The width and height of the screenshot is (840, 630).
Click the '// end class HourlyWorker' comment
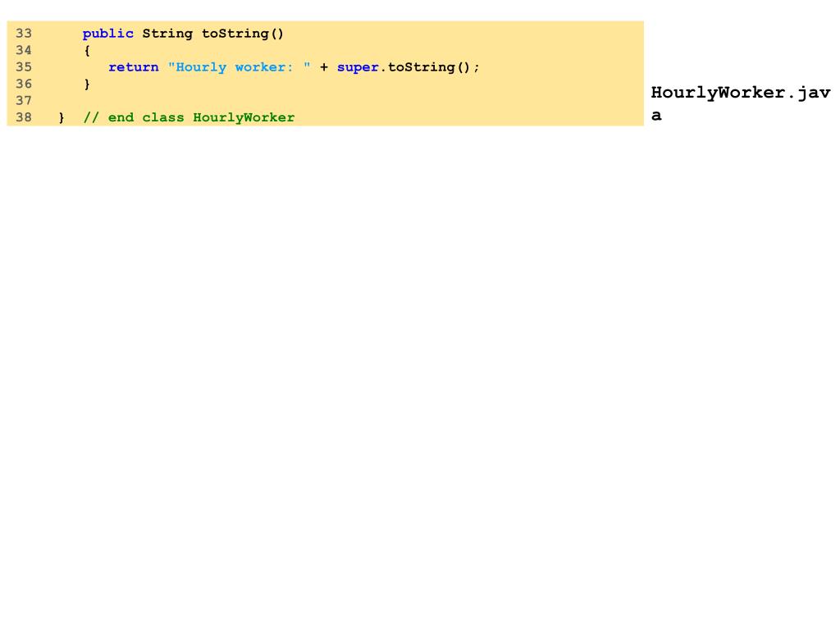click(x=189, y=118)
